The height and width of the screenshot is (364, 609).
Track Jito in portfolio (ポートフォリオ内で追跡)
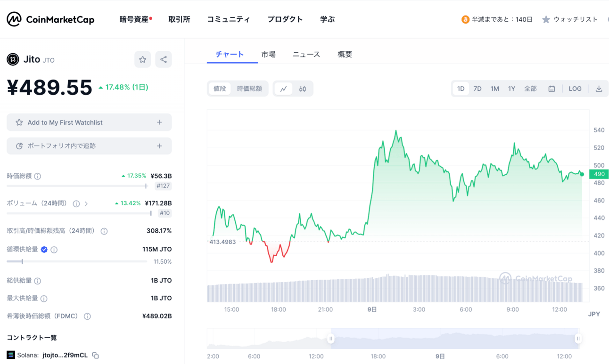[x=89, y=146]
